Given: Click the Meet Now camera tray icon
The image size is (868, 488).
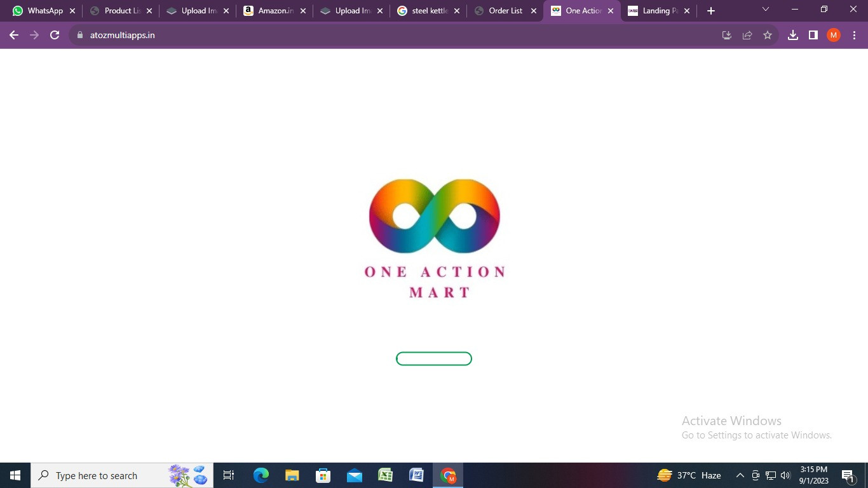Looking at the screenshot, I should point(756,475).
